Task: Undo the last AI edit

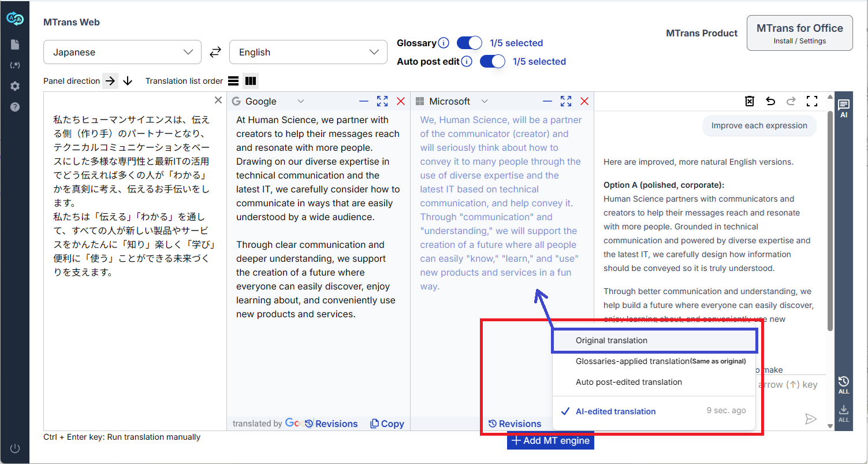Action: pos(770,101)
